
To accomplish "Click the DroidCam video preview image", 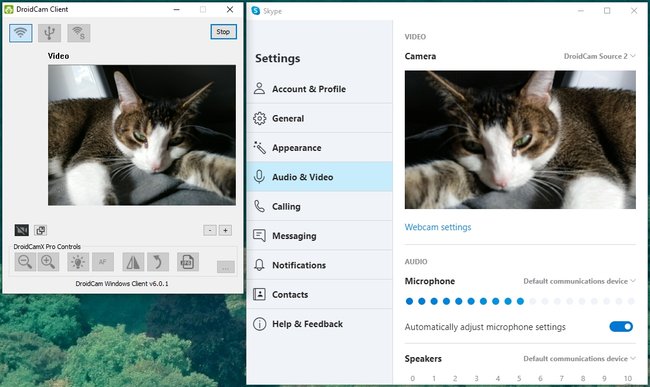I will coord(142,135).
